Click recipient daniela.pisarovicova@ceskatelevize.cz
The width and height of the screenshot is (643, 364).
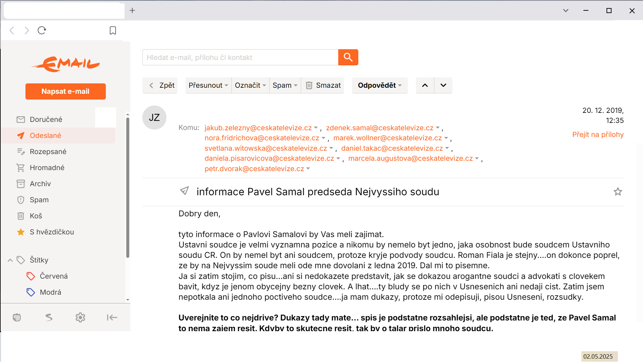(269, 158)
